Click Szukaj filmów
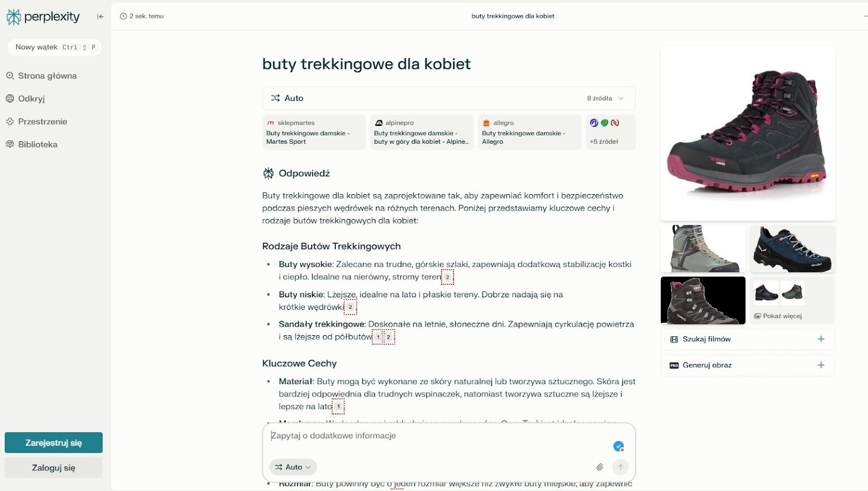This screenshot has width=868, height=491. tap(748, 339)
